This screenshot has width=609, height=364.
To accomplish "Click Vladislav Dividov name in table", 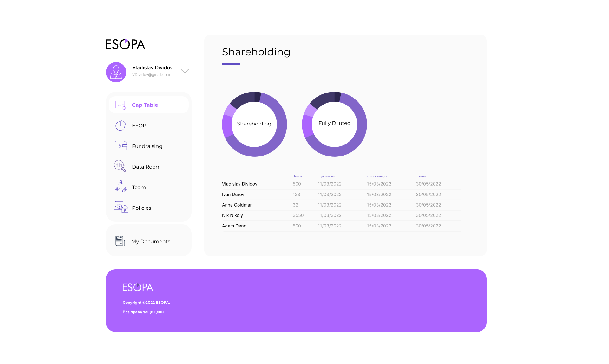I will [239, 184].
